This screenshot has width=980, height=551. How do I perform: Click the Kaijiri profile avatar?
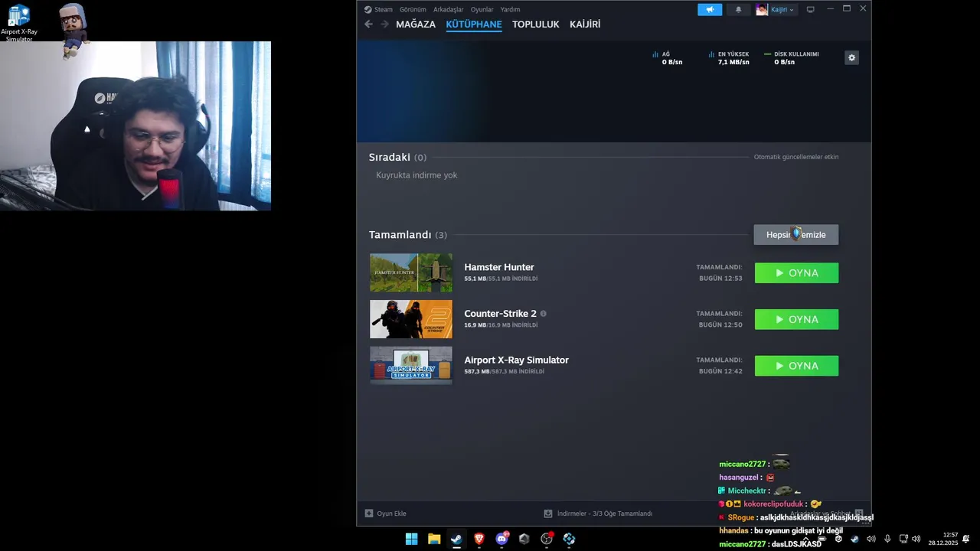pyautogui.click(x=762, y=9)
